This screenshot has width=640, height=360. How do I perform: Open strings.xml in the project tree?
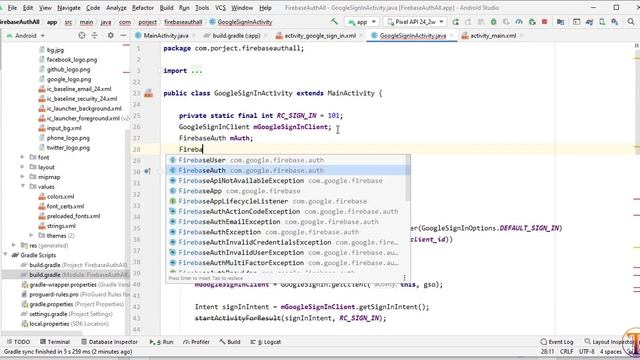coord(61,226)
